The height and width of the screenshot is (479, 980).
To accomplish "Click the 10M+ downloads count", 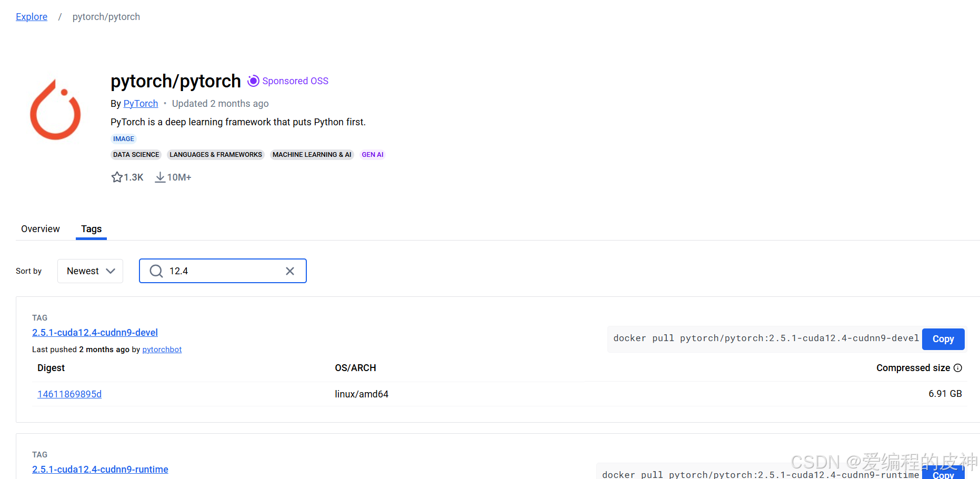I will coord(179,177).
